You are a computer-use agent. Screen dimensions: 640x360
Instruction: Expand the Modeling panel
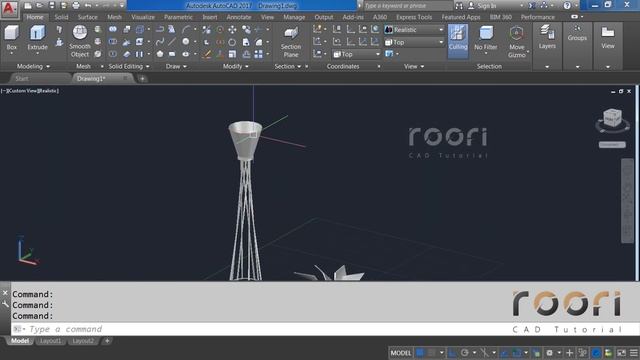tap(33, 66)
